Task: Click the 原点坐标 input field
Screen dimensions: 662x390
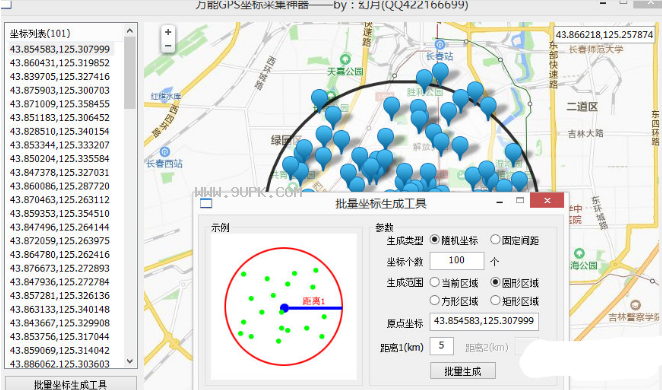Action: (x=484, y=321)
